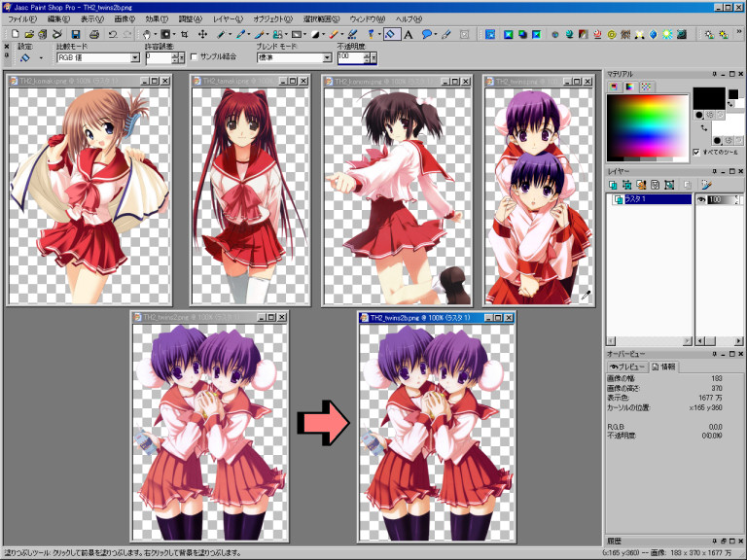Open the ヘルプ menu
The width and height of the screenshot is (747, 560).
click(x=409, y=19)
